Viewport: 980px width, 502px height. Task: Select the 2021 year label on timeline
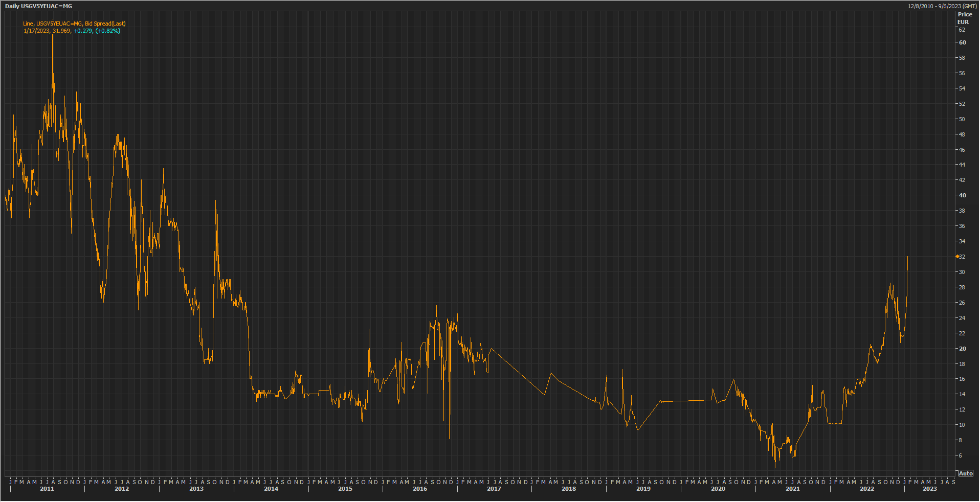point(793,489)
